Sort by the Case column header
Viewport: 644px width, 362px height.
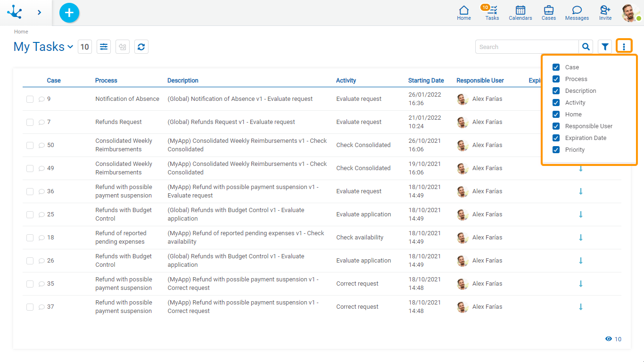54,81
